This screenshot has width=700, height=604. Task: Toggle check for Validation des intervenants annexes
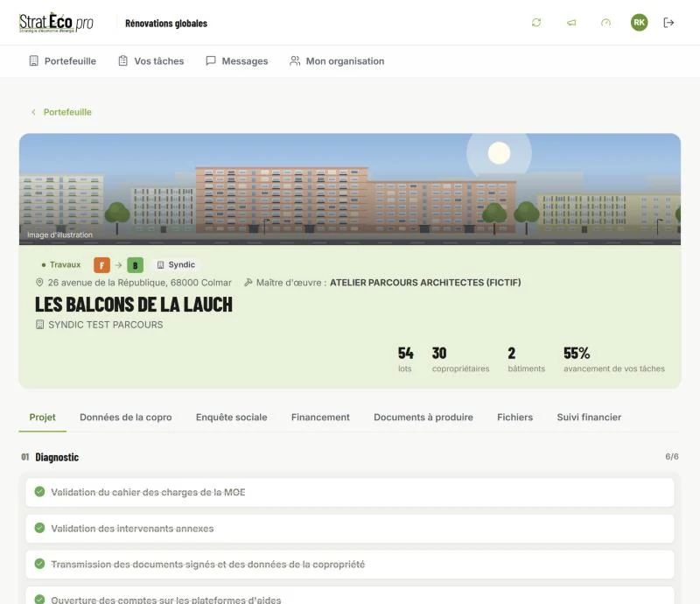click(39, 528)
